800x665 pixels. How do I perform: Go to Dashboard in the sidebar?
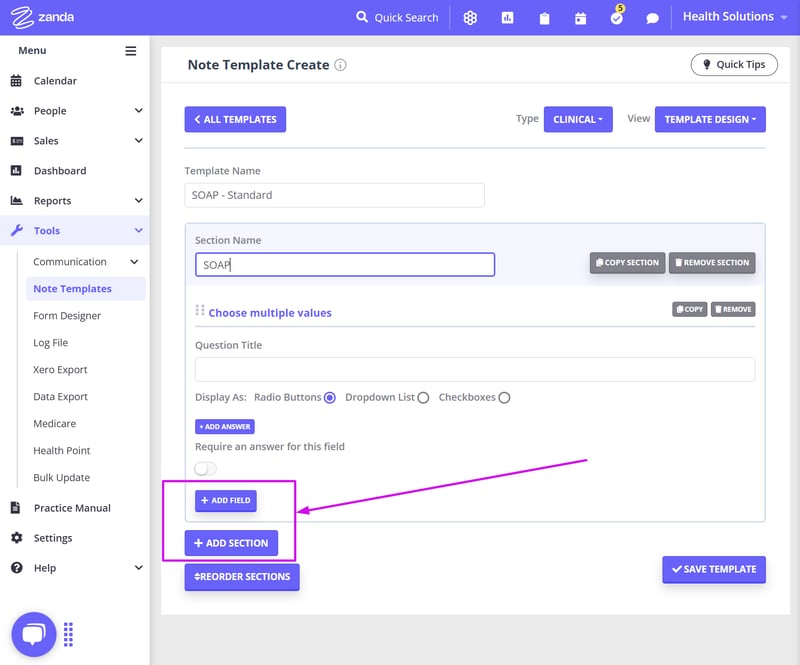tap(60, 171)
